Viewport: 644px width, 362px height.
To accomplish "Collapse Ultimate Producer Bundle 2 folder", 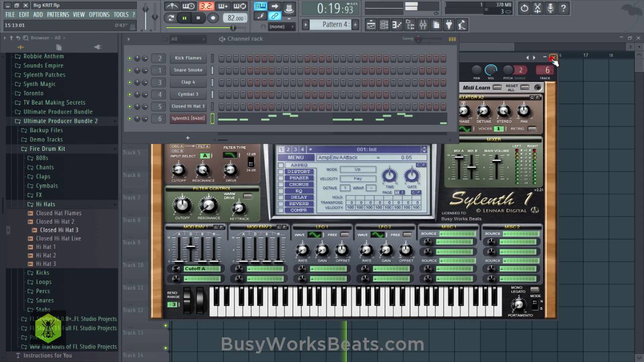I will pos(60,121).
